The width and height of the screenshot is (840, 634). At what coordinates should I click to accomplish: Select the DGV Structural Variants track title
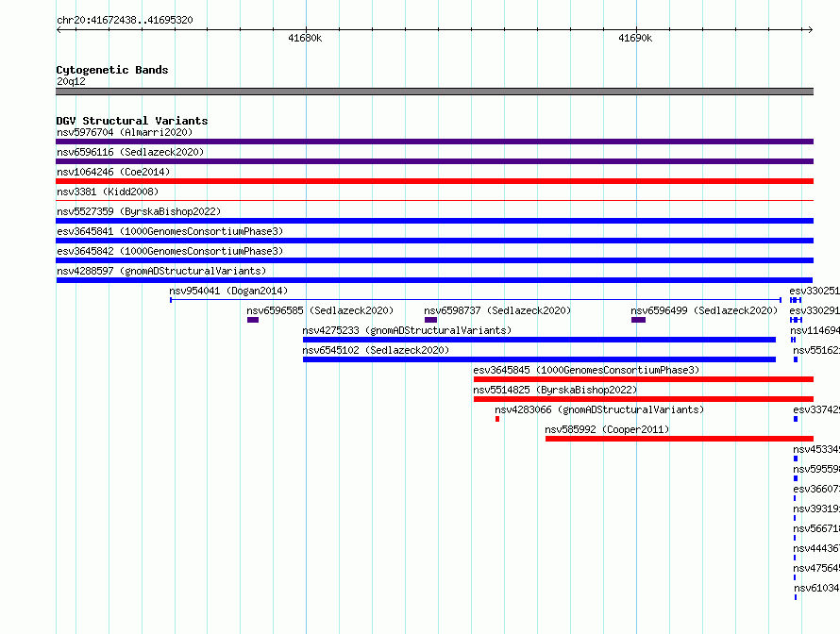[x=132, y=121]
